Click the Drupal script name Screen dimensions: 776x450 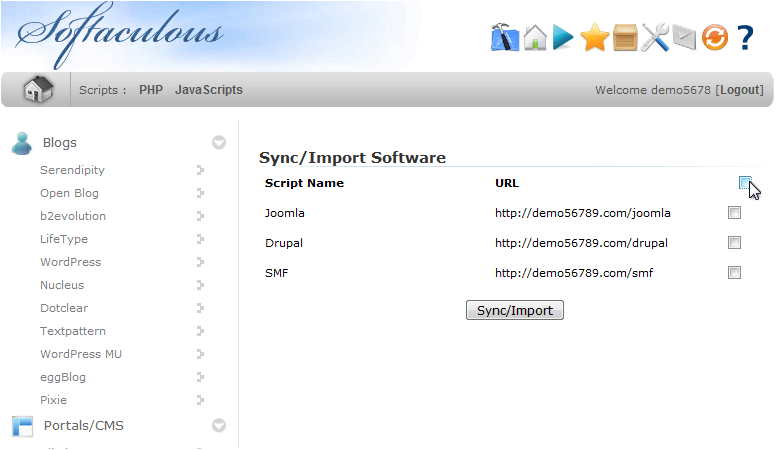click(x=284, y=243)
